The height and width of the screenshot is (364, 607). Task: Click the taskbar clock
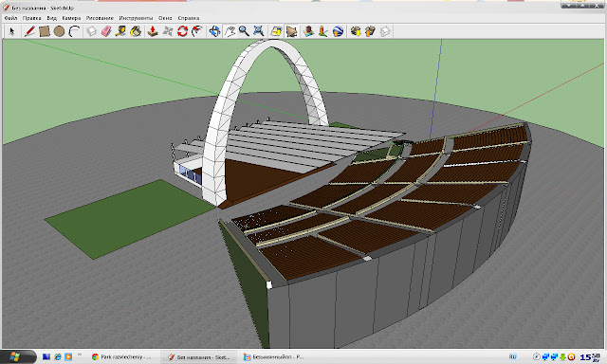click(x=590, y=357)
